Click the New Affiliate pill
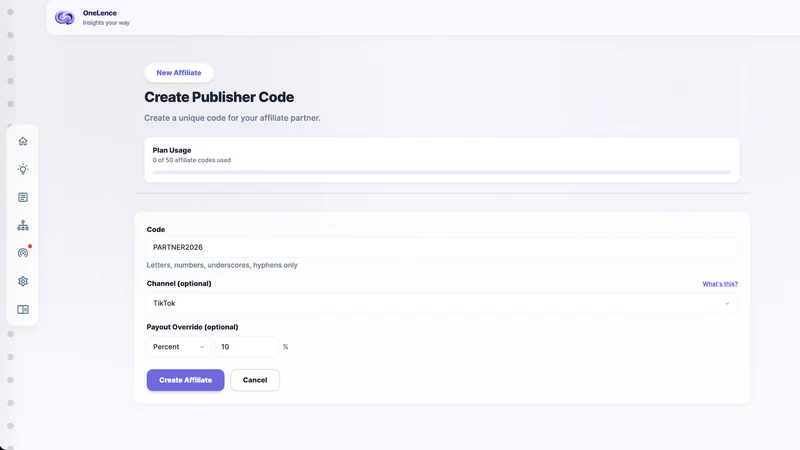The height and width of the screenshot is (450, 800). tap(179, 73)
